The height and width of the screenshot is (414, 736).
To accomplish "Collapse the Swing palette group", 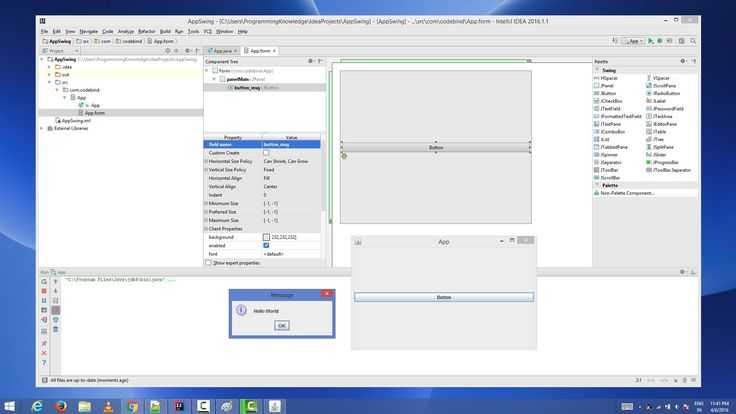I will (x=598, y=70).
